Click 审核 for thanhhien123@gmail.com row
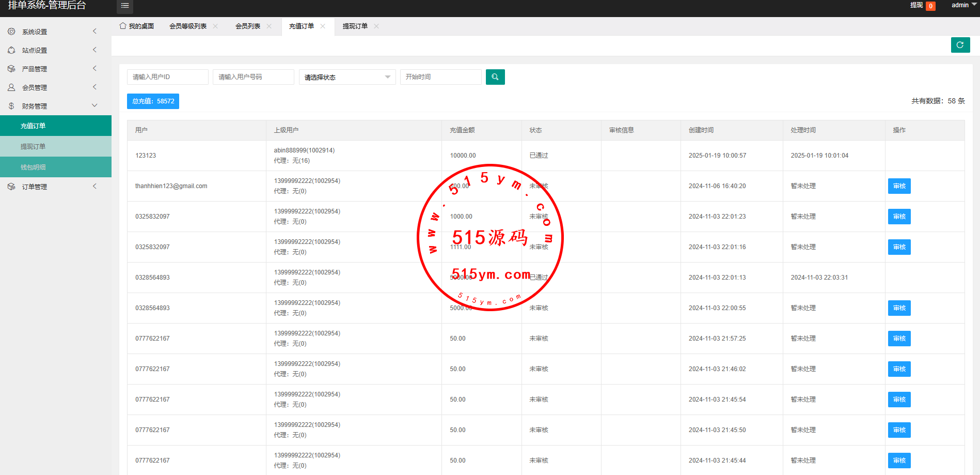Viewport: 980px width, 475px height. 899,186
